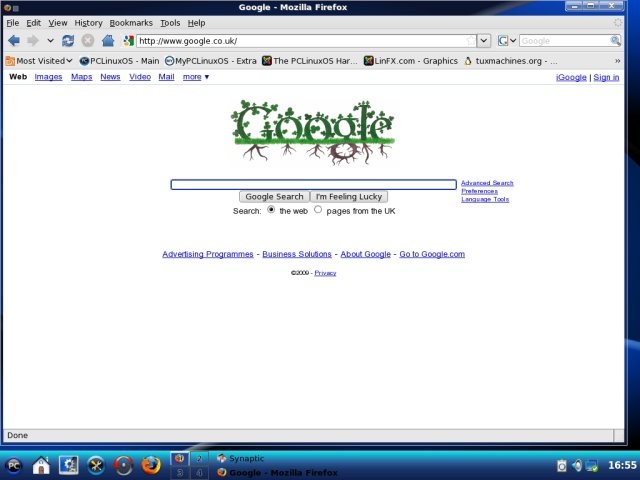Expand the 'more' Google services dropdown
The image size is (640, 480).
[196, 77]
